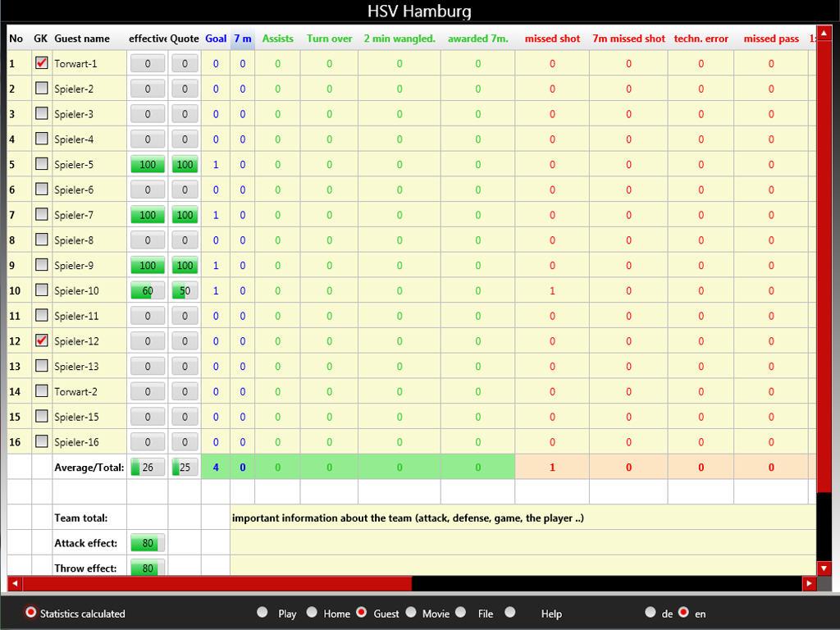
Task: Sort by the Goal column header
Action: [x=216, y=39]
